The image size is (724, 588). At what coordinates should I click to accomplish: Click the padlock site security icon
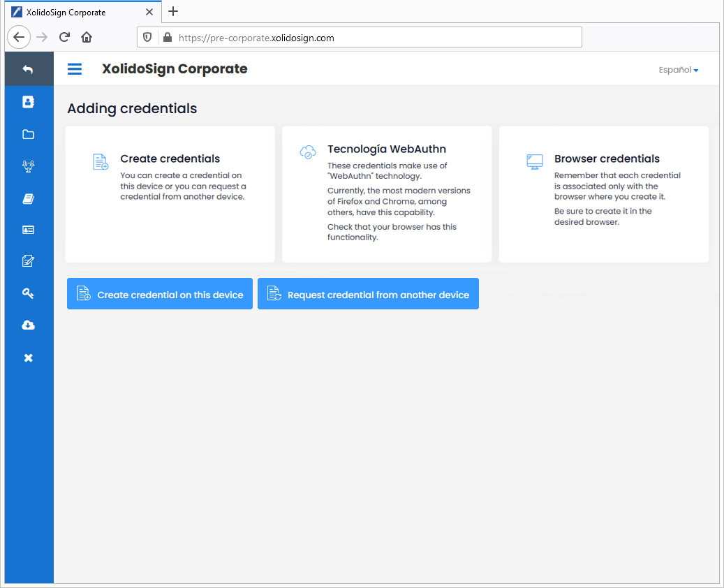pos(168,38)
